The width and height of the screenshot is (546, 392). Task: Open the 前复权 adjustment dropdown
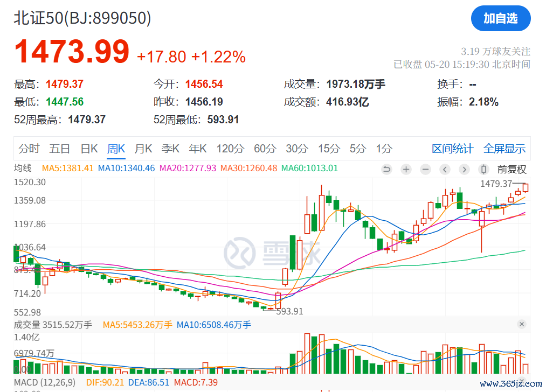pyautogui.click(x=512, y=170)
